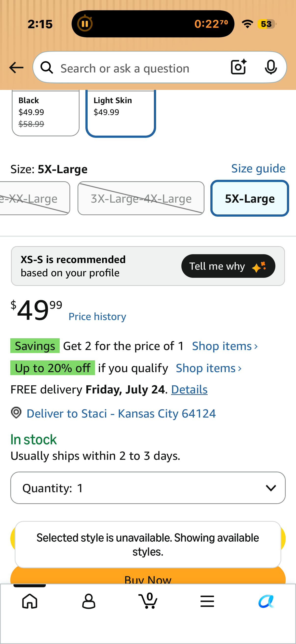Image resolution: width=296 pixels, height=644 pixels.
Task: Open Home tab in bottom bar
Action: click(30, 601)
